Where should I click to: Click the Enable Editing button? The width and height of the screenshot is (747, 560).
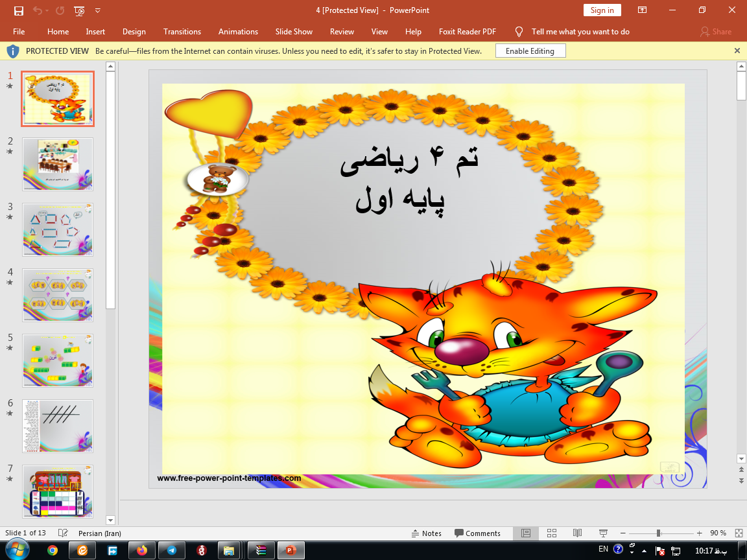[x=530, y=51]
